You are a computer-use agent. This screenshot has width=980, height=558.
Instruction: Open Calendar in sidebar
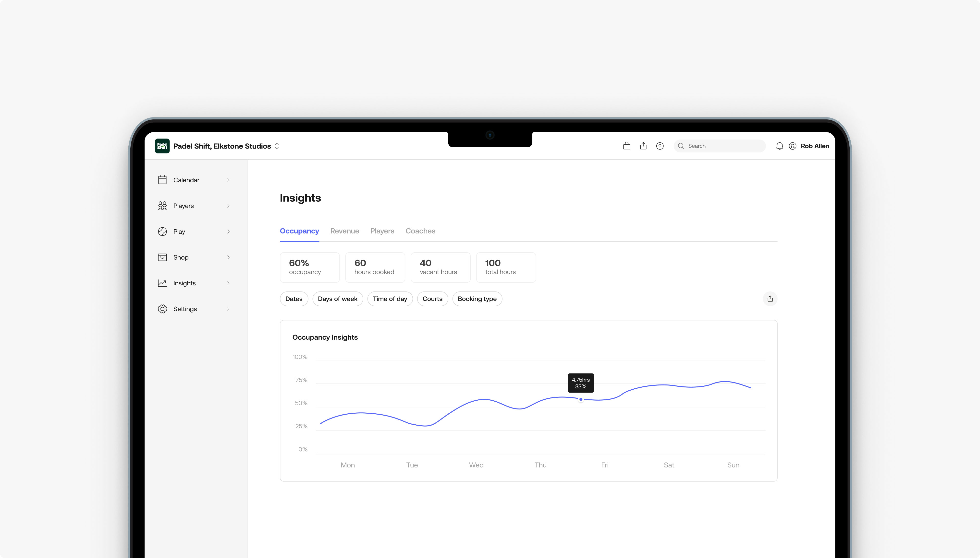point(186,180)
